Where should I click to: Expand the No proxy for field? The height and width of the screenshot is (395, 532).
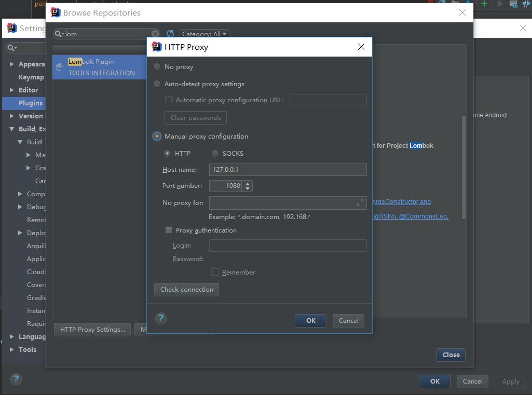pos(360,202)
